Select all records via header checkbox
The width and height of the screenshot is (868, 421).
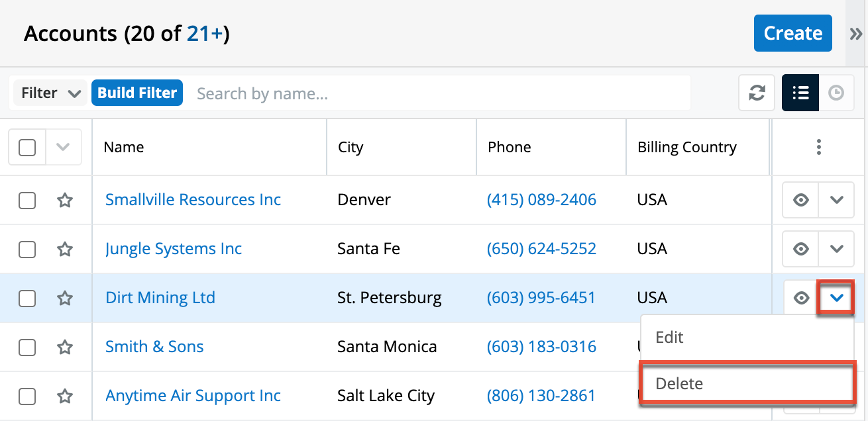(x=27, y=147)
